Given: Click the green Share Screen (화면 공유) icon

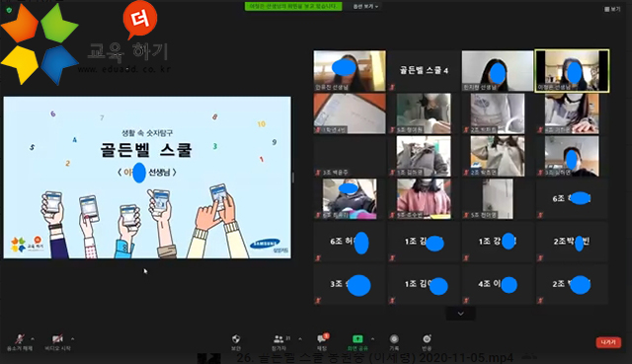Looking at the screenshot, I should click(357, 342).
